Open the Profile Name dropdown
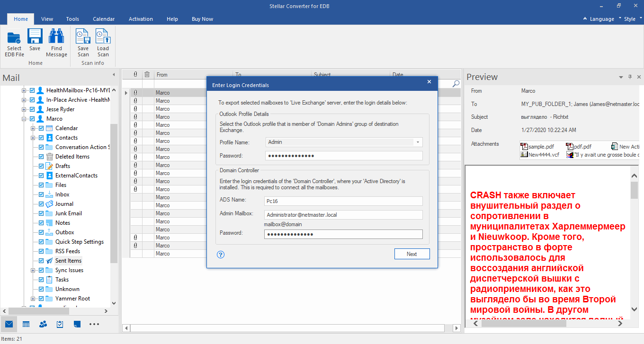The height and width of the screenshot is (344, 644). [418, 142]
